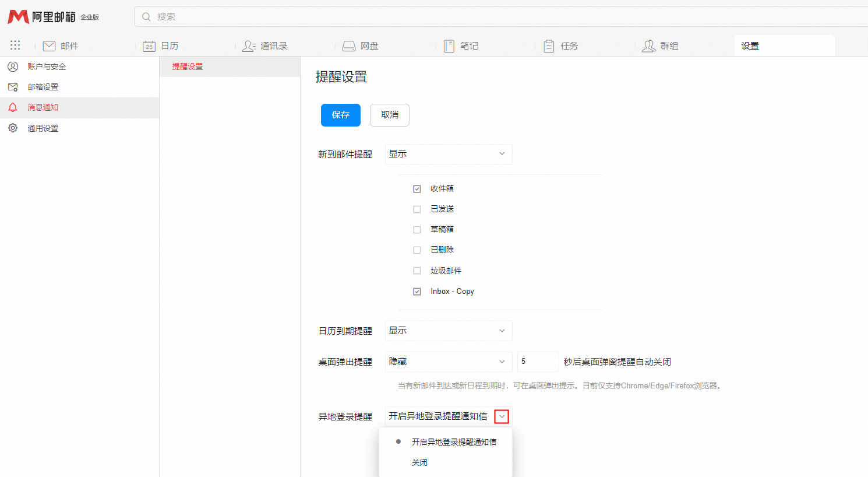Click the 提醒设置 page heading
The image size is (868, 477).
pyautogui.click(x=341, y=77)
